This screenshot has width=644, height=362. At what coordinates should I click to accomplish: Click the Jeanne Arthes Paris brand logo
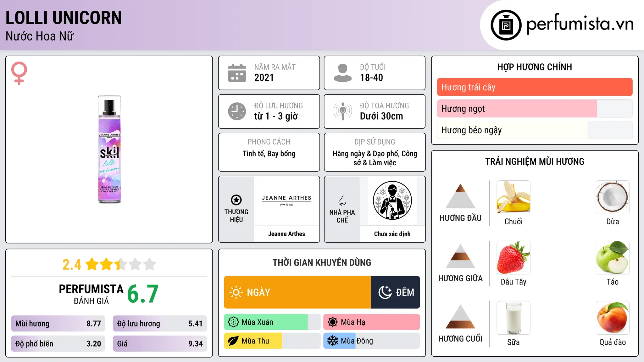coord(286,200)
